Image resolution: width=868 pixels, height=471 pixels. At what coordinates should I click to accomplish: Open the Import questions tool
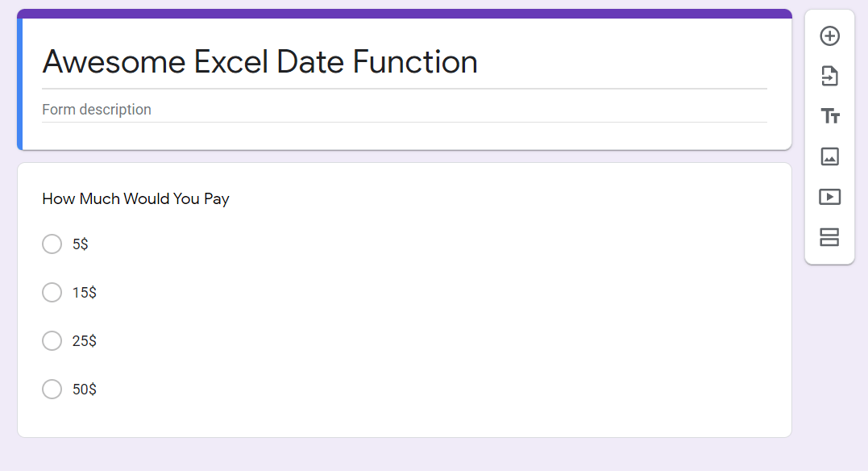pos(829,77)
